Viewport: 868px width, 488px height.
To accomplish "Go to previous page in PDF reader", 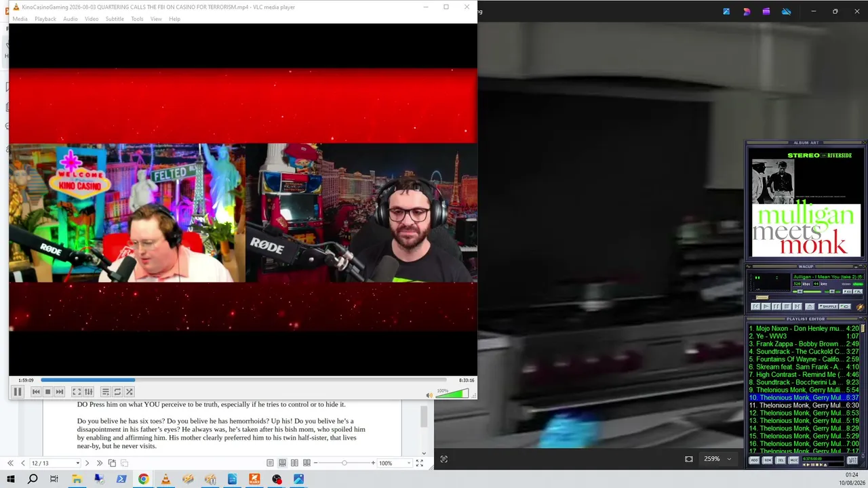I will [x=23, y=463].
